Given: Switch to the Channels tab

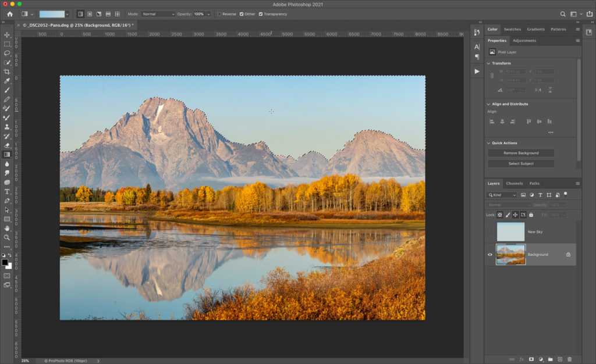Looking at the screenshot, I should (515, 184).
